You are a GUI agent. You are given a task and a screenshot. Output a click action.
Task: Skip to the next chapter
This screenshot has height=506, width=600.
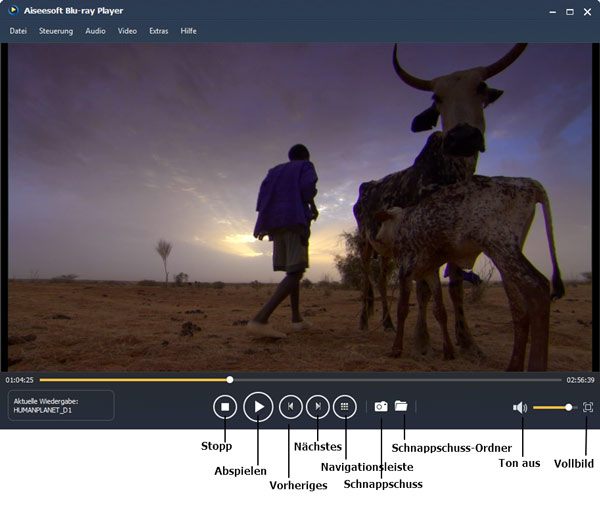pos(317,407)
